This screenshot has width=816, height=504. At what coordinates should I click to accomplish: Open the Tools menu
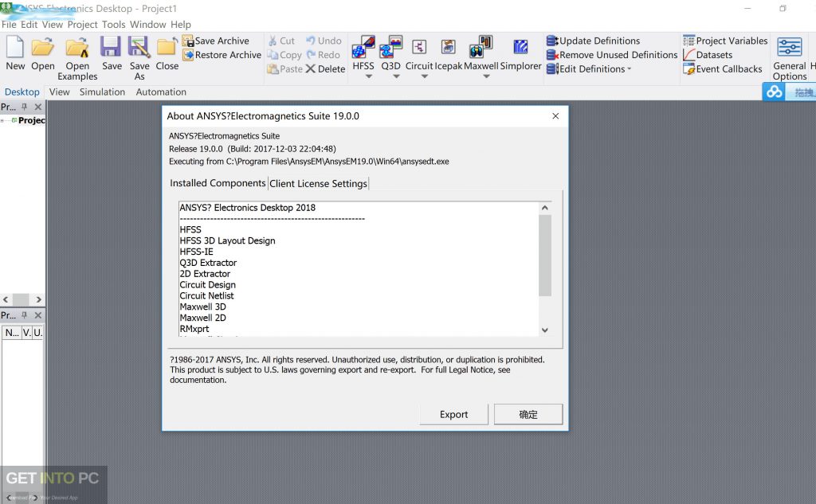point(113,25)
